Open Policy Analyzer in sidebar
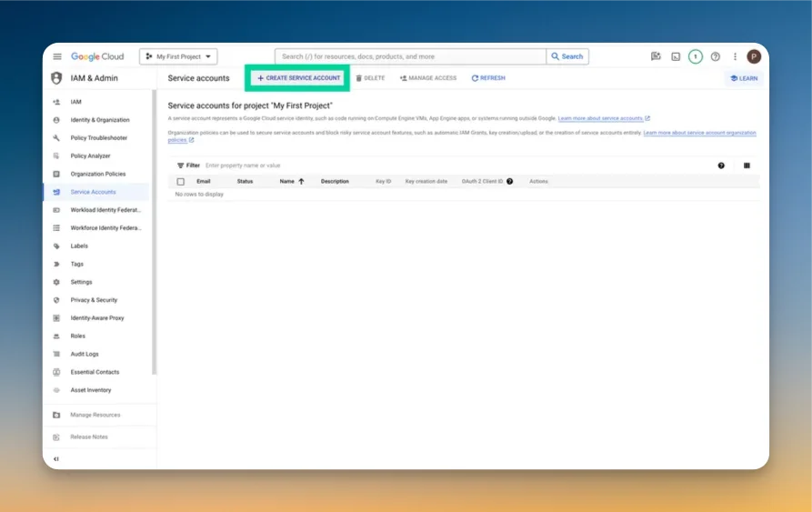 [95, 156]
